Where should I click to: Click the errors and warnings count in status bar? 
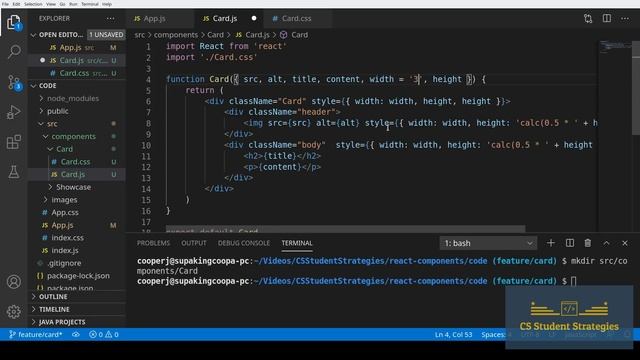104,334
